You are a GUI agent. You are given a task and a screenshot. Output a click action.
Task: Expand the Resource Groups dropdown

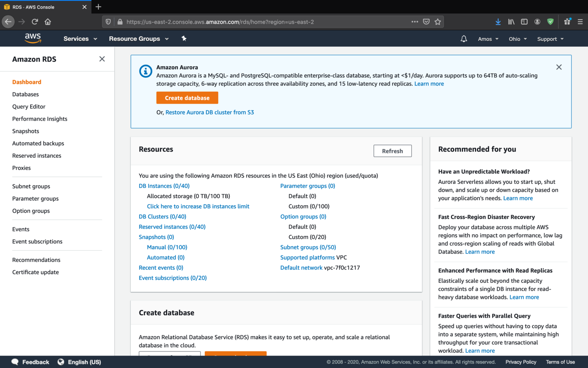point(139,39)
